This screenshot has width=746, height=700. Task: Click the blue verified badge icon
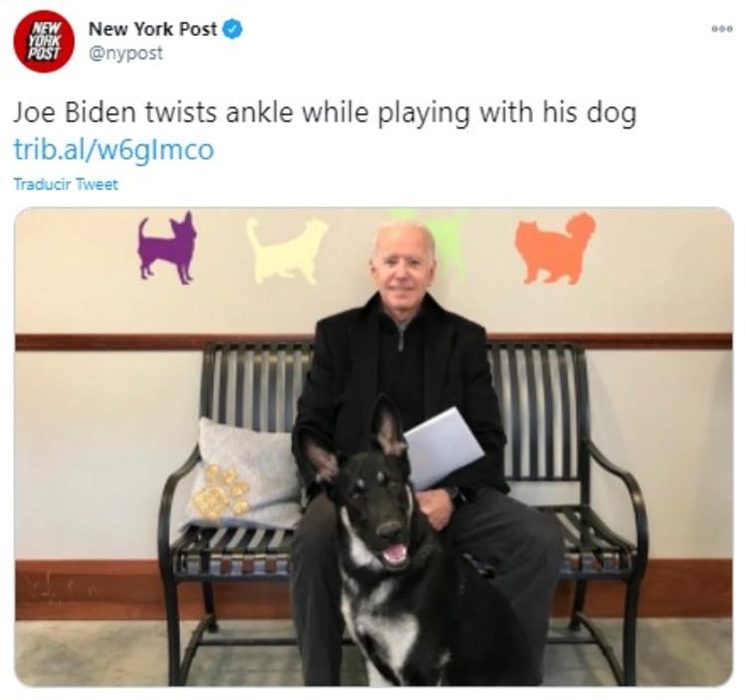pos(233,30)
